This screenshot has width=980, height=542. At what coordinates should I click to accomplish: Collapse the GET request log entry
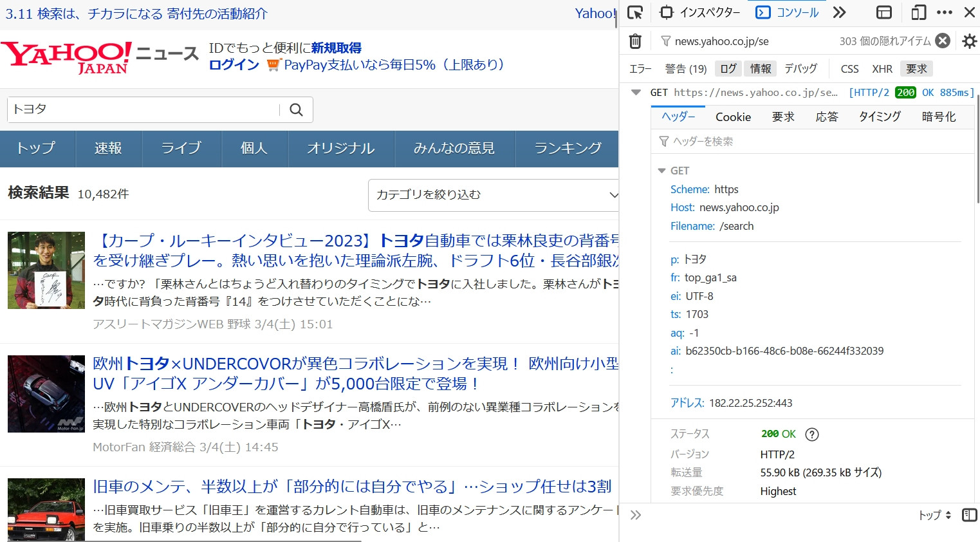pos(636,93)
